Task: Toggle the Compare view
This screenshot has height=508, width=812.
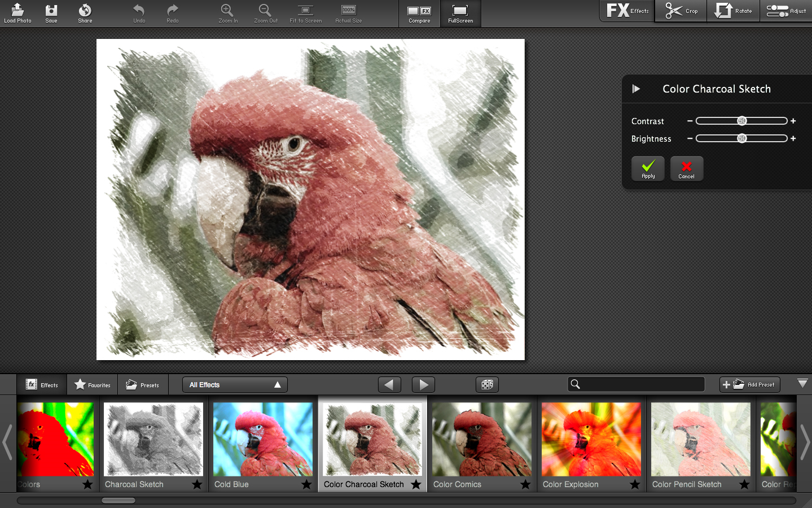Action: (419, 13)
